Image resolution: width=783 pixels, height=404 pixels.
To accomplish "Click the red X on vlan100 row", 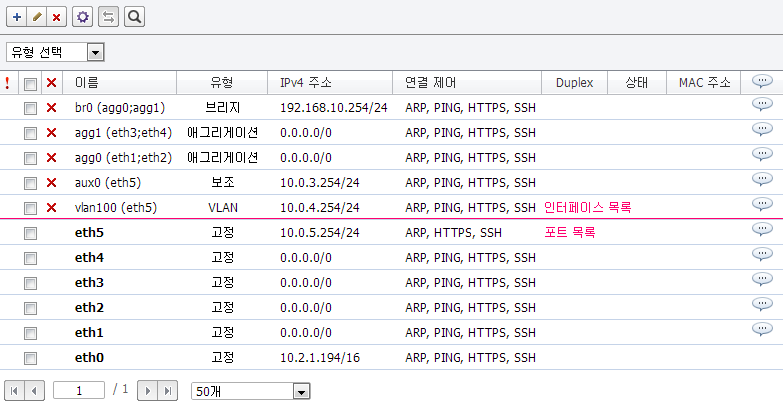I will [x=52, y=208].
